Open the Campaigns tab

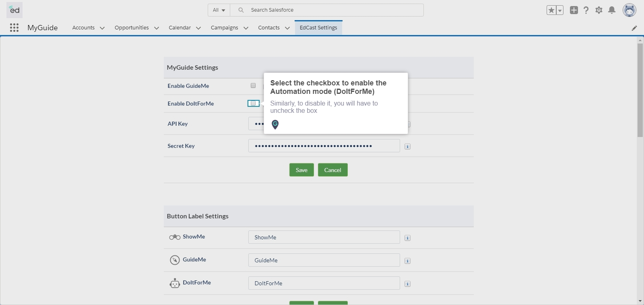[x=224, y=27]
